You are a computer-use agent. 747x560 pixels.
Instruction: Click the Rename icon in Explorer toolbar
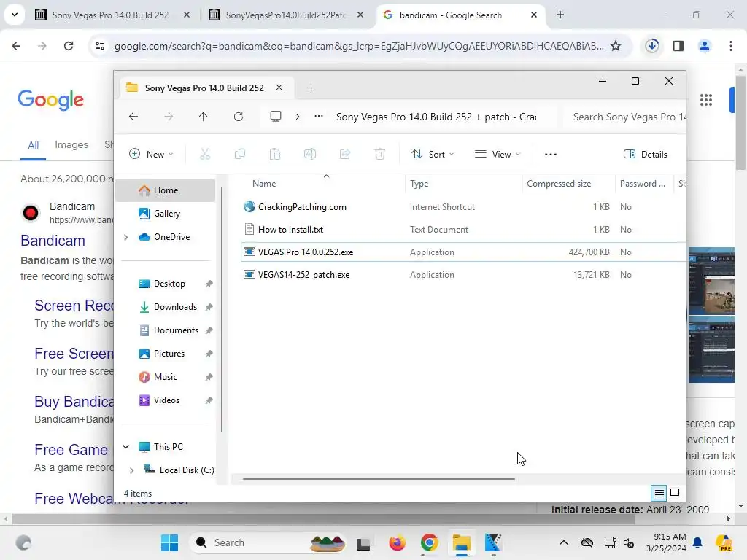(309, 154)
